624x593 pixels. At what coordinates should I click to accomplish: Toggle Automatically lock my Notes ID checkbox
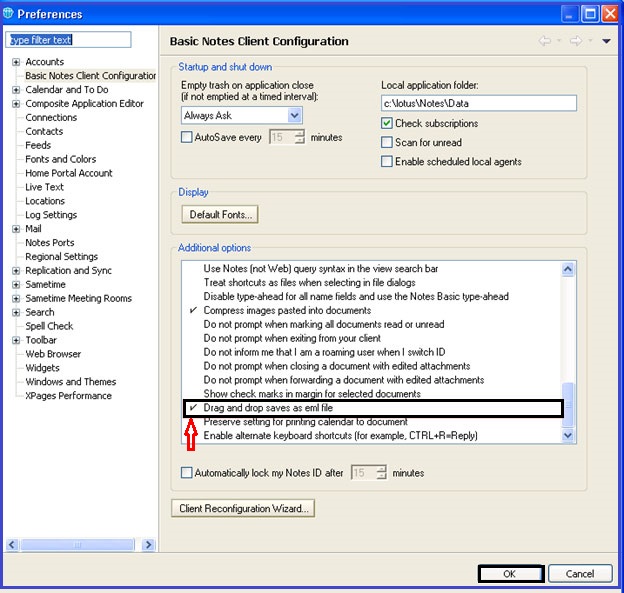pos(186,473)
